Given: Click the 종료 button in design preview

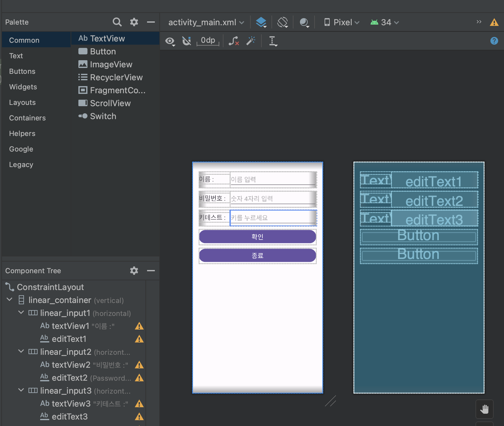Looking at the screenshot, I should (x=258, y=255).
